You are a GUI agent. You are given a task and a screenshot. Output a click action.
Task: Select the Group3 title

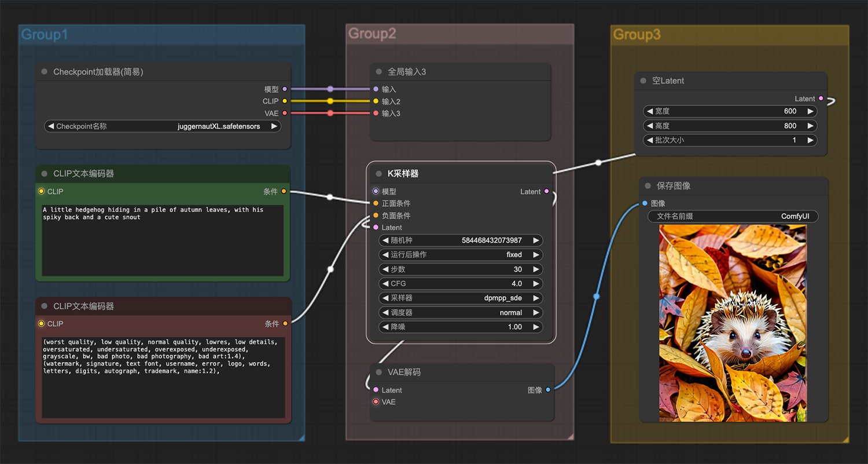(637, 35)
